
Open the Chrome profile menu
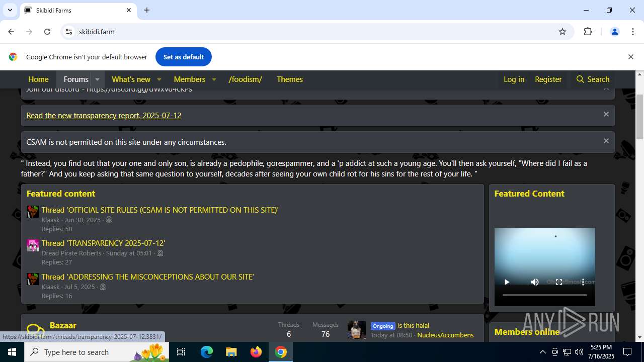[x=614, y=32]
